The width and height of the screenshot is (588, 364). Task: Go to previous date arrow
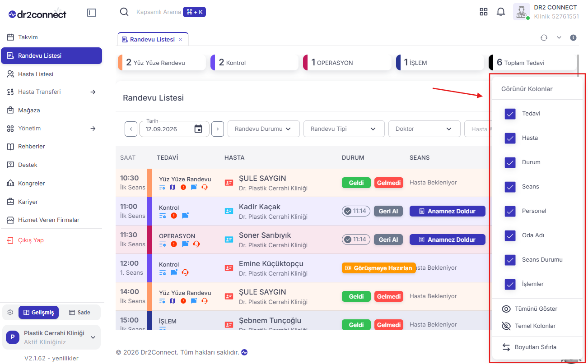[131, 129]
